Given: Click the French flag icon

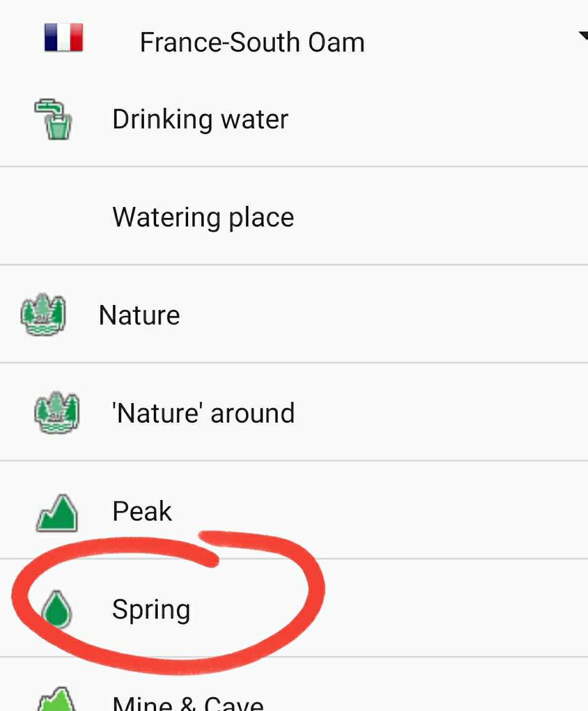Looking at the screenshot, I should 64,38.
